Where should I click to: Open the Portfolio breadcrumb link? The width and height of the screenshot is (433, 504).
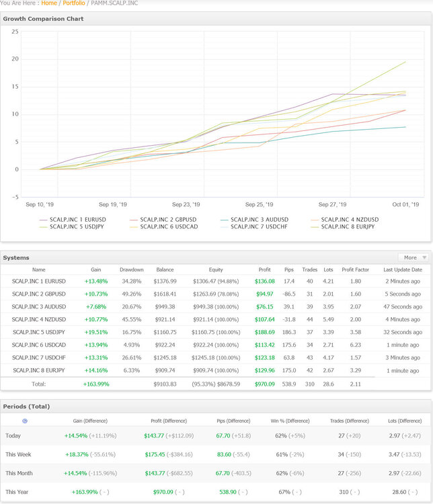[74, 3]
